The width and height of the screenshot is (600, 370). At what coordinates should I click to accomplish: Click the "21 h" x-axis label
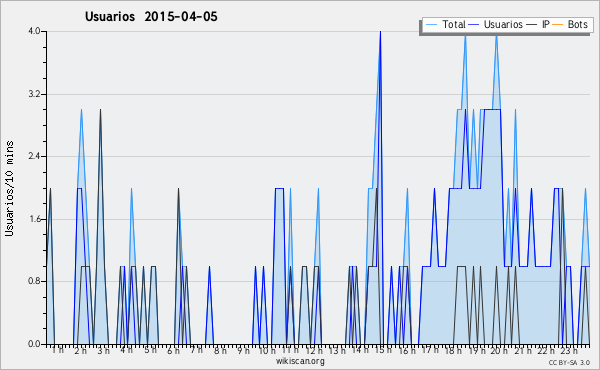523,350
